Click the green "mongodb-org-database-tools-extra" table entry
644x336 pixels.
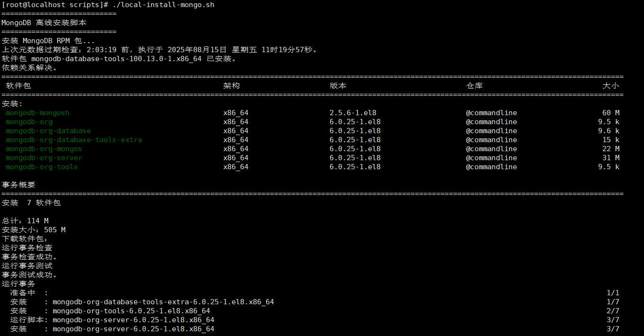pos(74,140)
